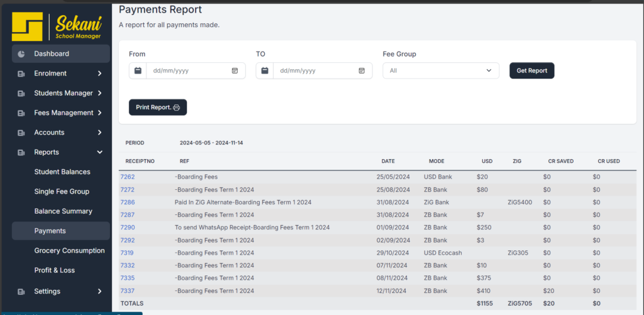Open Single Fee Group report
The width and height of the screenshot is (644, 315).
[x=62, y=191]
